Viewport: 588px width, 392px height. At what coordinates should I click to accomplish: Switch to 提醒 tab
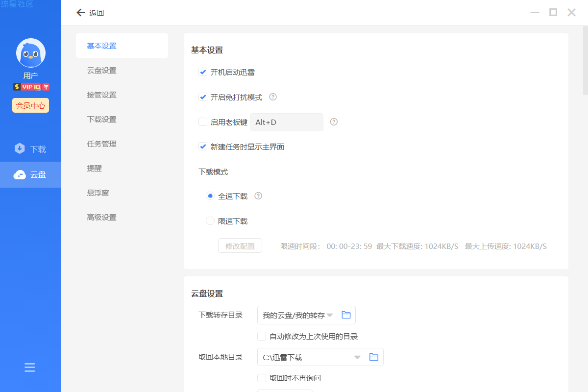click(122, 168)
